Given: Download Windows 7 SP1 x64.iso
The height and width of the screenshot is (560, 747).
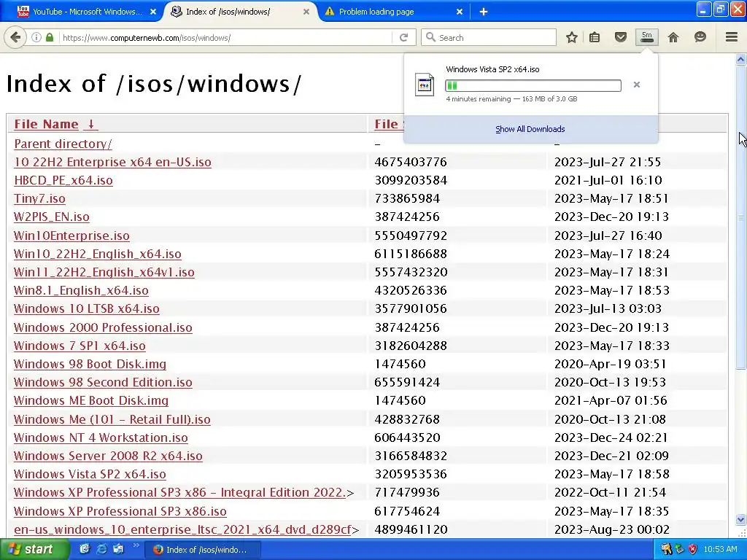Looking at the screenshot, I should (x=80, y=346).
